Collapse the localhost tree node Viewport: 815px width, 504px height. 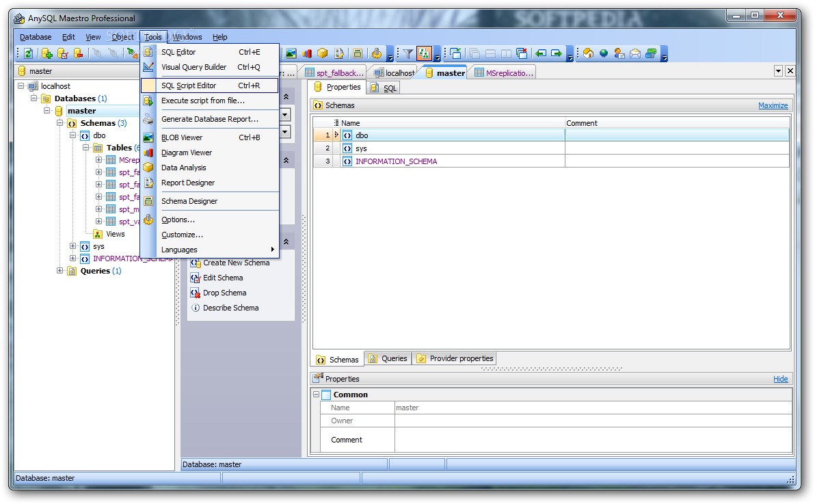[21, 85]
